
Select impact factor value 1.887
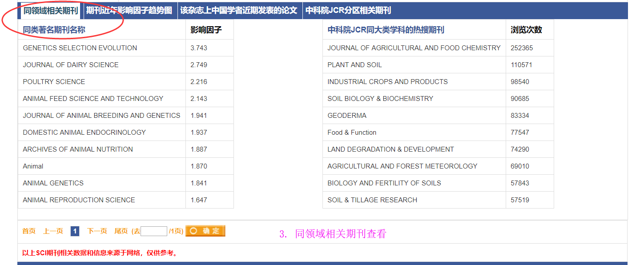[199, 149]
